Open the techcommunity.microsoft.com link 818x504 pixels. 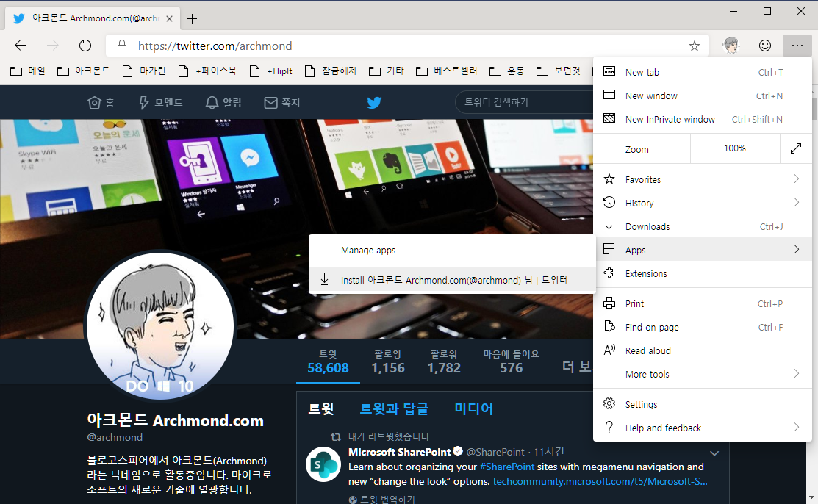pyautogui.click(x=600, y=481)
